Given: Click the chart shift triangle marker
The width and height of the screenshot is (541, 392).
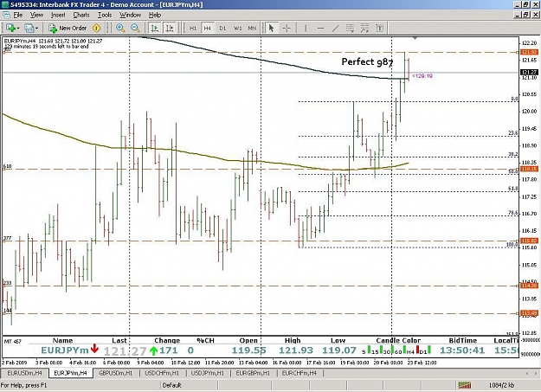Looking at the screenshot, I should coord(415,37).
